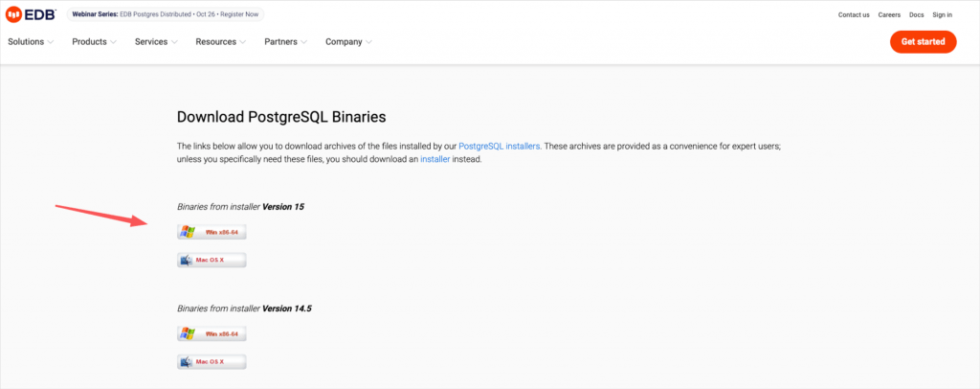Click the EDB logo in header
Screen dimensions: 980x389
click(x=33, y=14)
